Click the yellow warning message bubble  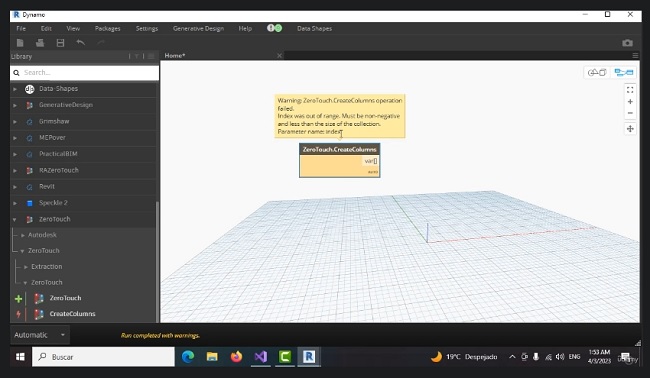click(340, 116)
